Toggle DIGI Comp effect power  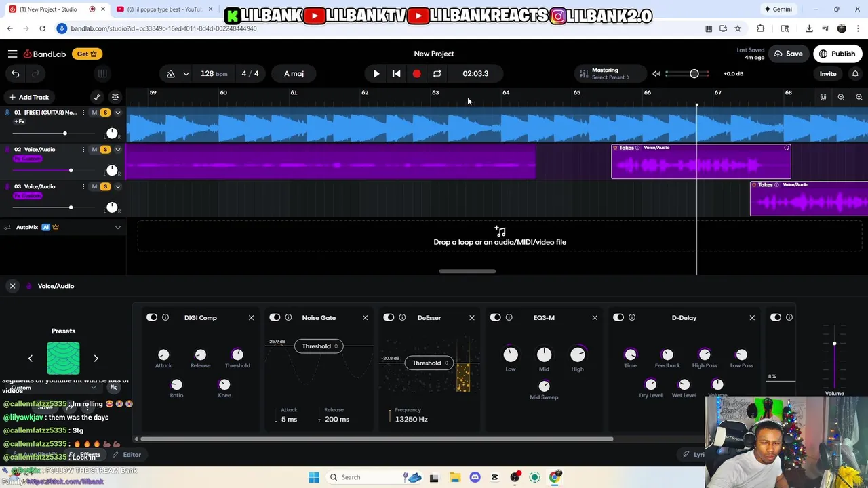pyautogui.click(x=151, y=317)
